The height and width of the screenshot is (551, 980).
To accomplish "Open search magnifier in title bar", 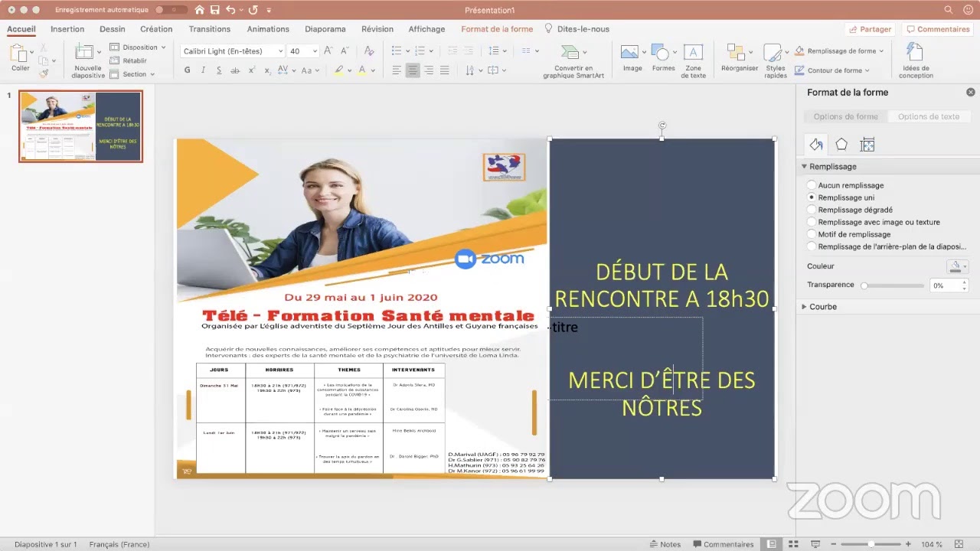I will [x=949, y=10].
